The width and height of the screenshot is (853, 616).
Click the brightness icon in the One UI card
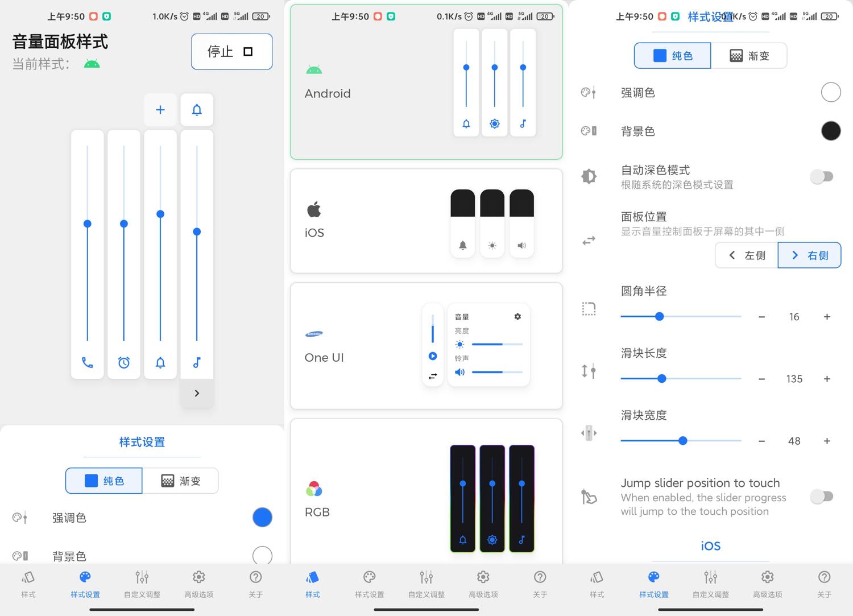pos(459,344)
